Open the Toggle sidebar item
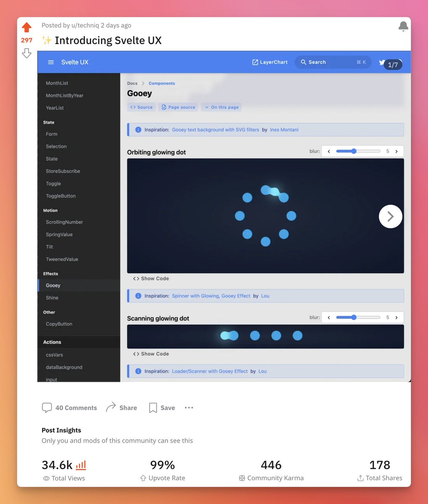 point(53,184)
